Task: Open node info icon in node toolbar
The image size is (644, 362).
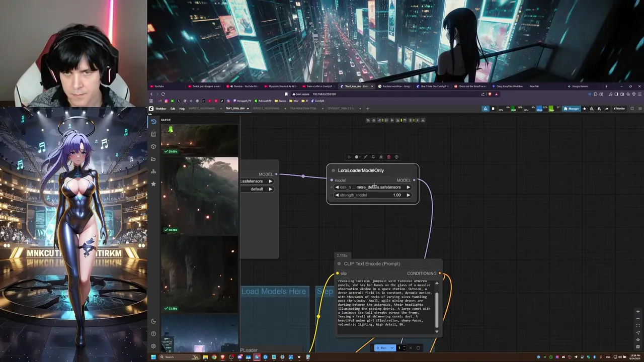Action: 396,157
